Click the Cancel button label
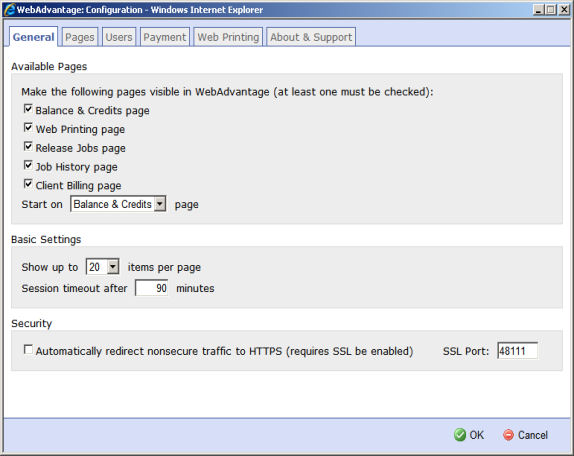The image size is (574, 456). tap(533, 435)
